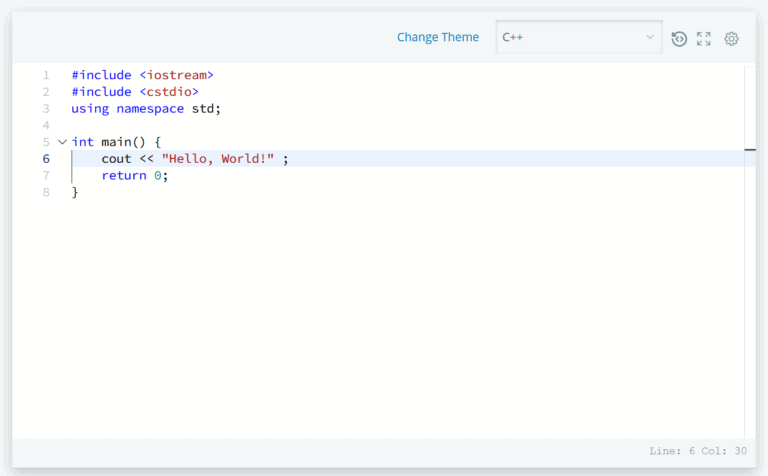Click on the cstdio include text
Screen dimensions: 768x476
coord(169,92)
